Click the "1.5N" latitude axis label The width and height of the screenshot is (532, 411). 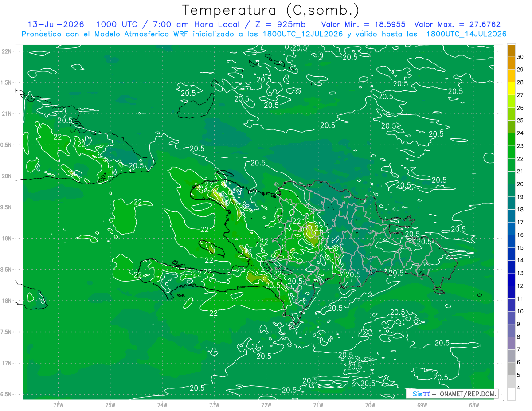tap(7, 82)
